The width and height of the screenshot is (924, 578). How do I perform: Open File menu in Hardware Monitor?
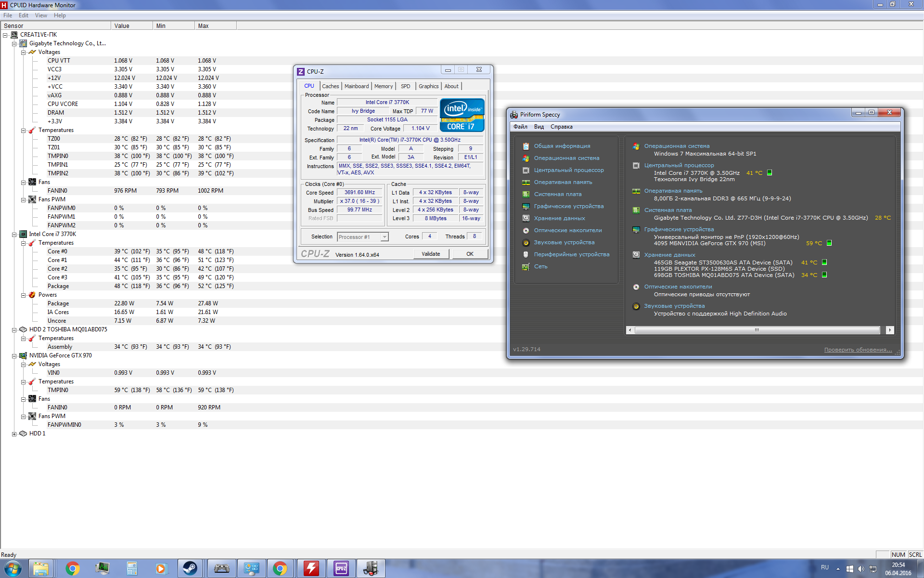[x=8, y=15]
